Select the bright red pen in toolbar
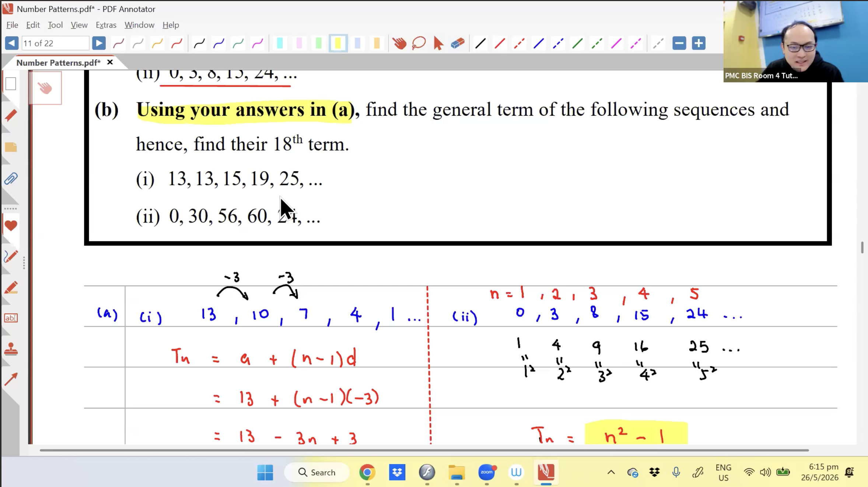The height and width of the screenshot is (487, 868). coord(177,43)
